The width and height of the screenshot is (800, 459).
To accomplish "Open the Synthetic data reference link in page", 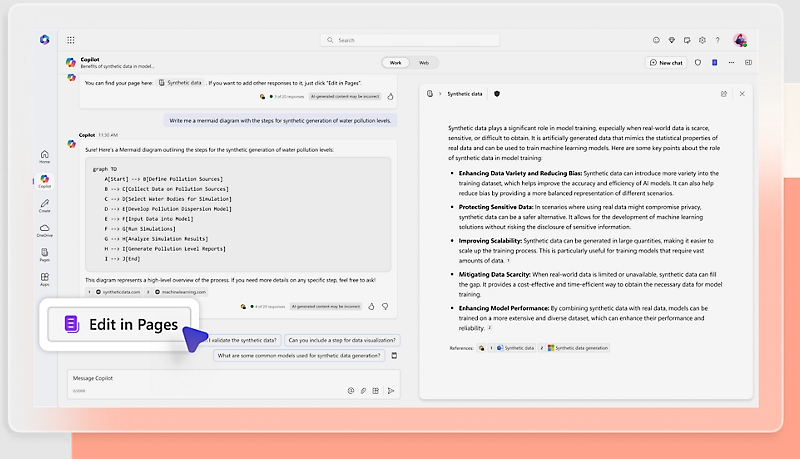I will (x=515, y=348).
